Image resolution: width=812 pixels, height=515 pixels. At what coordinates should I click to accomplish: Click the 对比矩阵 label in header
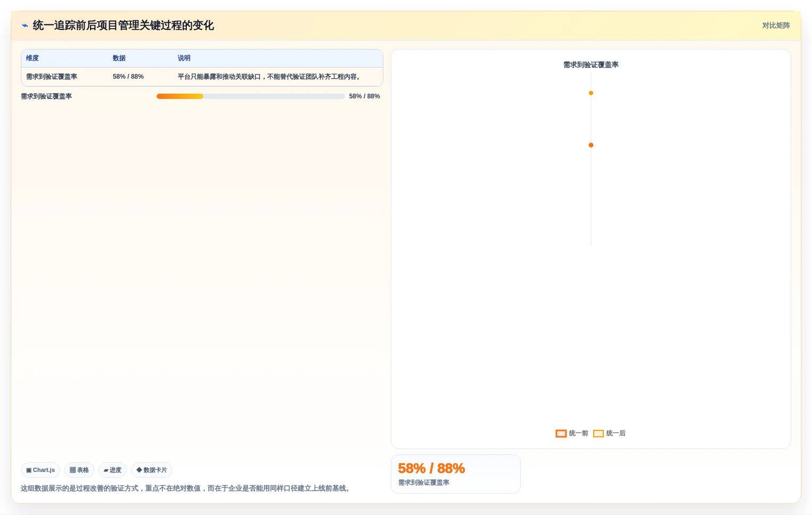[776, 26]
